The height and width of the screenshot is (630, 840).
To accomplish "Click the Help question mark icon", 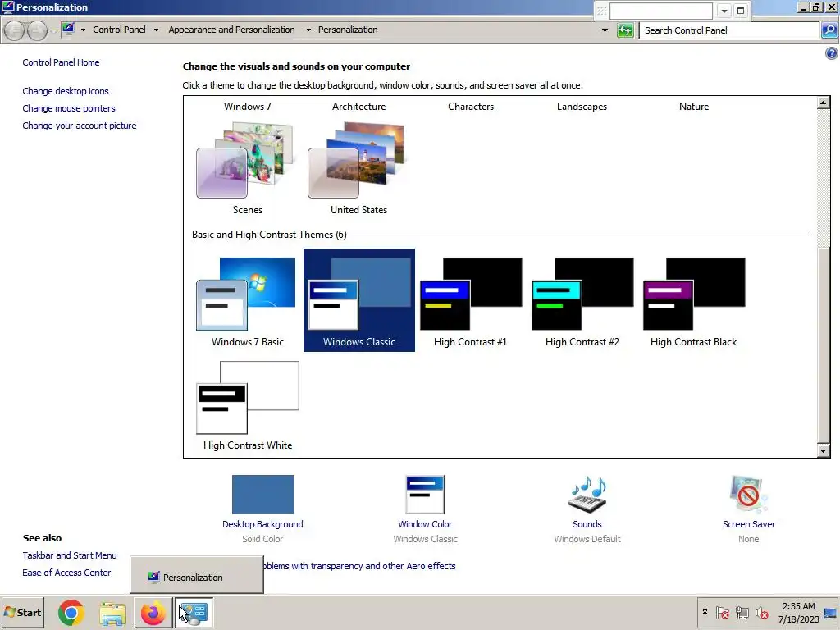I will 832,53.
